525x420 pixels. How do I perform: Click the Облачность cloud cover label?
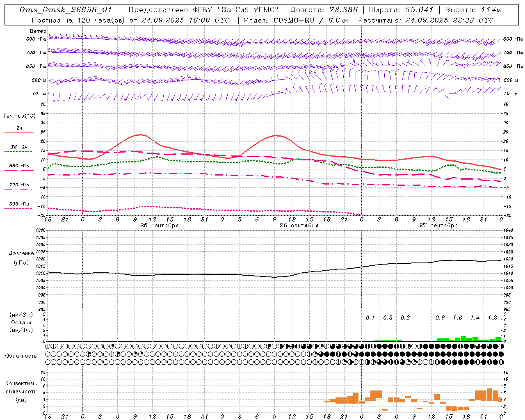pyautogui.click(x=21, y=356)
